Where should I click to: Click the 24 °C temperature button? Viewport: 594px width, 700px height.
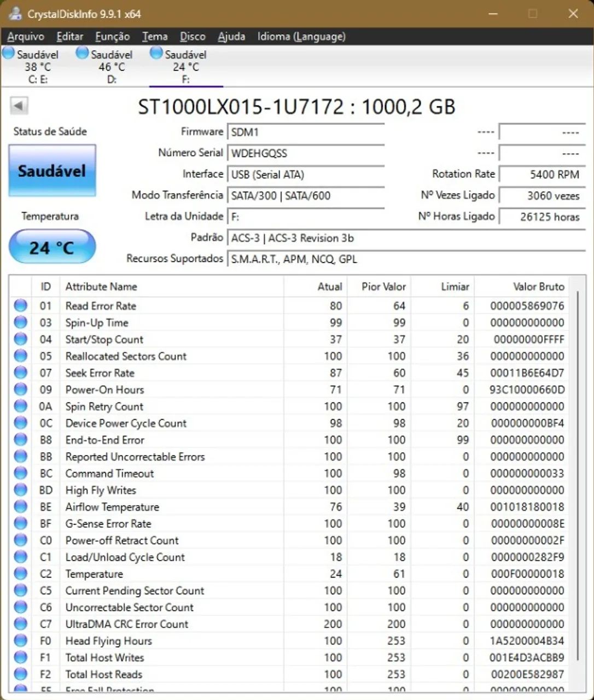52,247
